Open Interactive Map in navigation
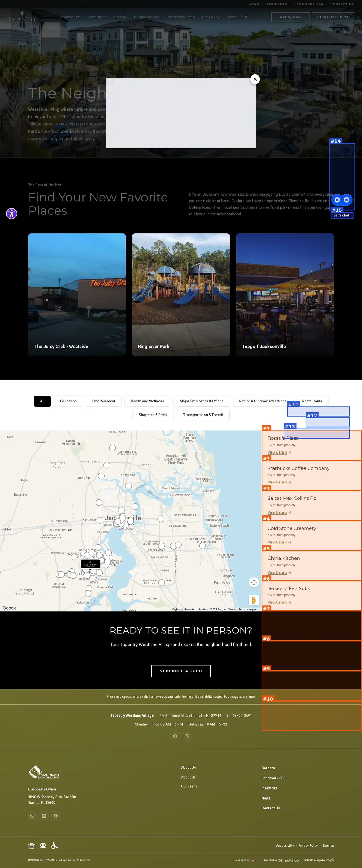362x868 pixels. (x=180, y=17)
